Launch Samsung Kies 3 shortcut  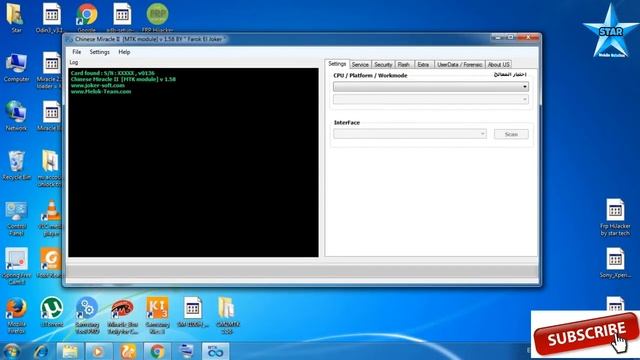(x=158, y=316)
